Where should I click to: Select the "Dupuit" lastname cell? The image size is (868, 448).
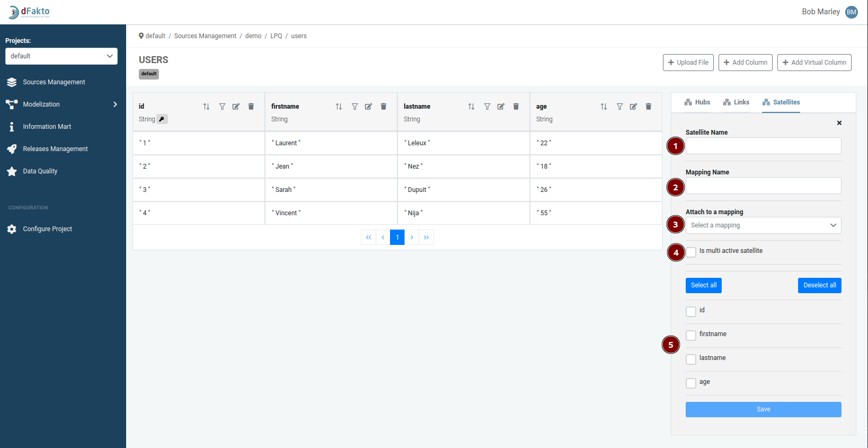(464, 190)
